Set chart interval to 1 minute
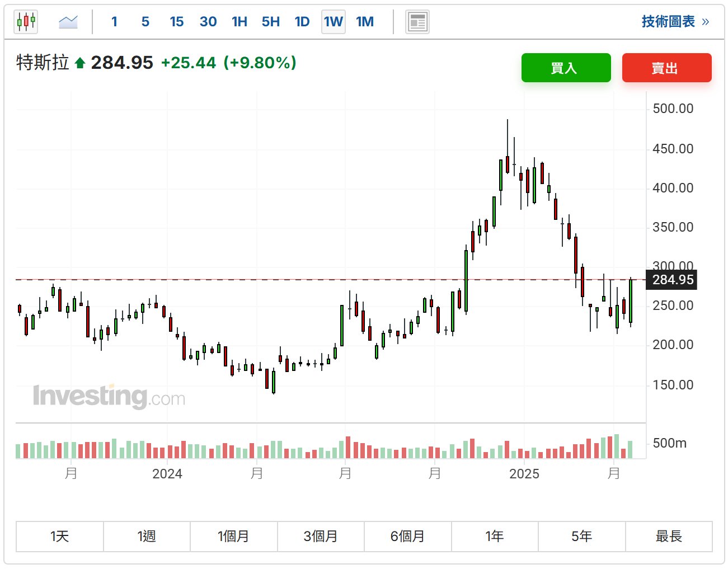The height and width of the screenshot is (569, 728). [114, 22]
